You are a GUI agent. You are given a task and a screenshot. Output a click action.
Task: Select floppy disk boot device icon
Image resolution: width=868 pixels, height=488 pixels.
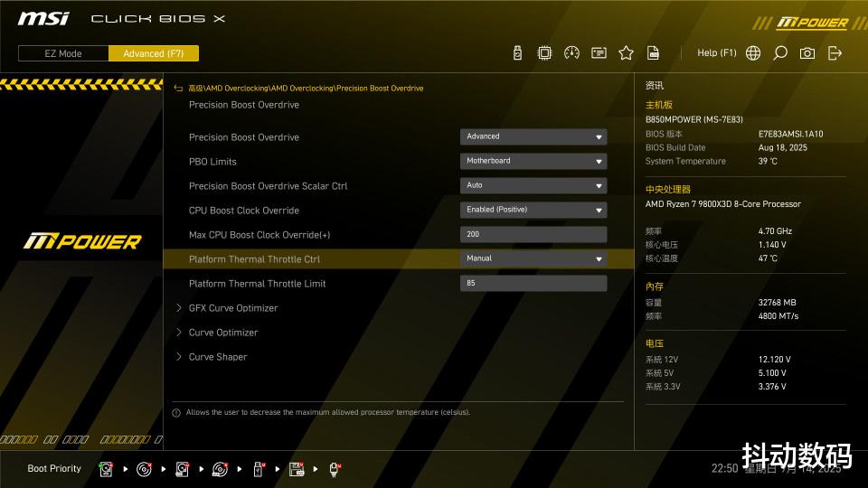coord(297,469)
